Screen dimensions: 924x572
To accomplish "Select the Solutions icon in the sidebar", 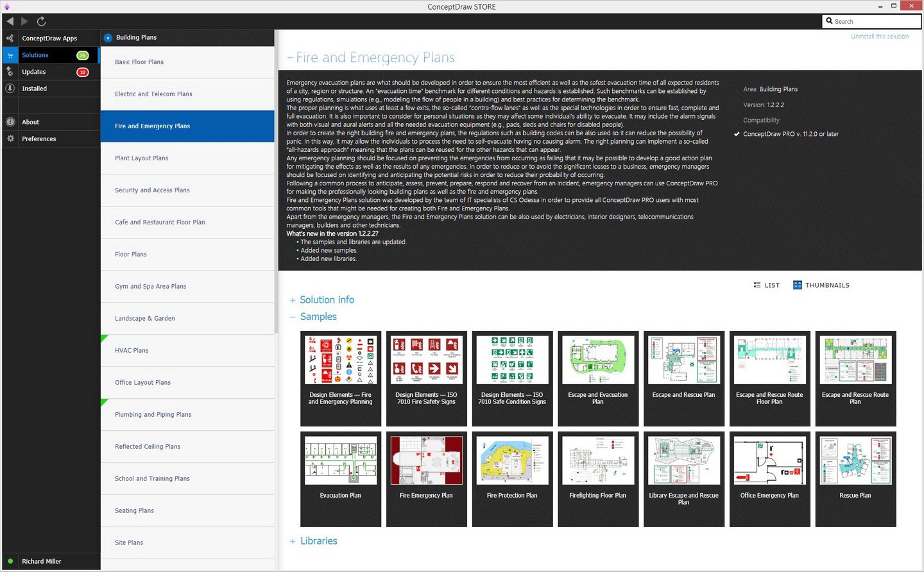I will (10, 55).
